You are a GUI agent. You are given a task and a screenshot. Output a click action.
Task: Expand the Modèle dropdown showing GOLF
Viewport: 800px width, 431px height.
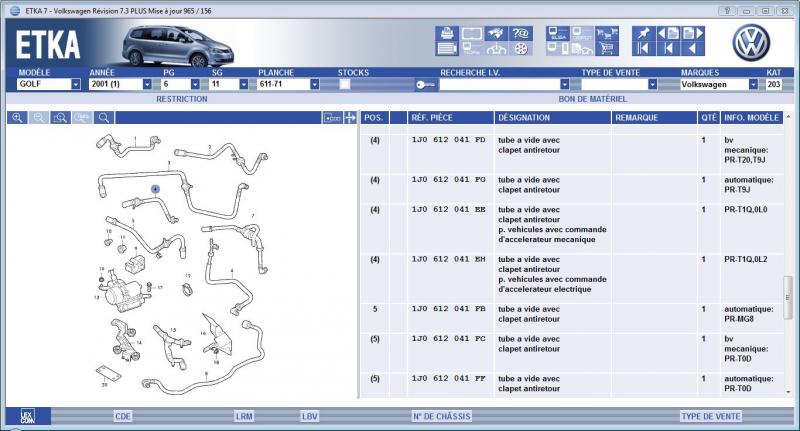(76, 85)
